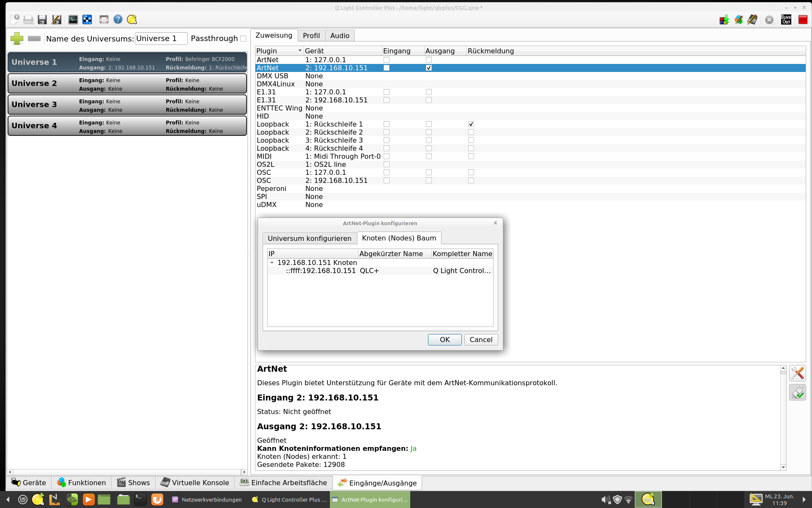812x508 pixels.
Task: Enable Ausgang for E1.31 1: 127.0.0.1
Action: [x=429, y=92]
